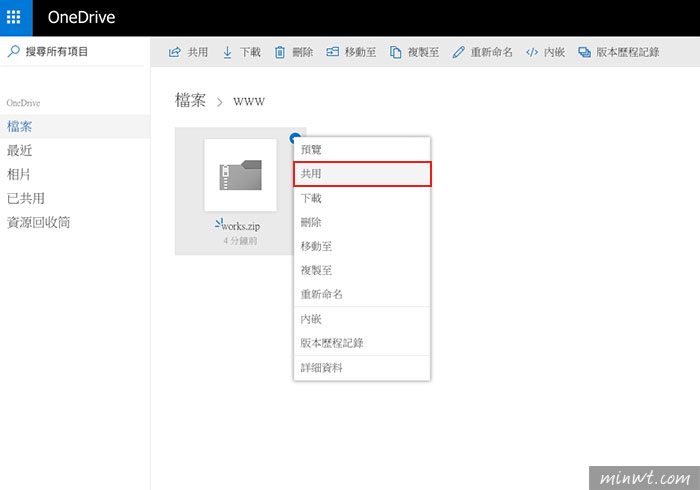The height and width of the screenshot is (490, 700).
Task: Choose 移動至 in the context menu
Action: pyautogui.click(x=362, y=246)
